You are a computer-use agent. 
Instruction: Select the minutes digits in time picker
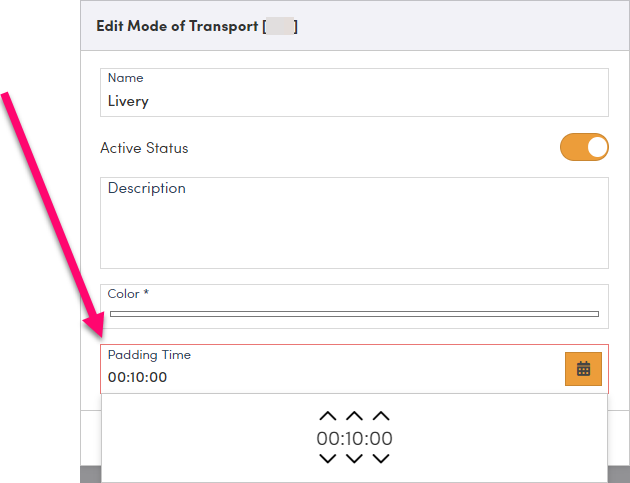pyautogui.click(x=354, y=438)
